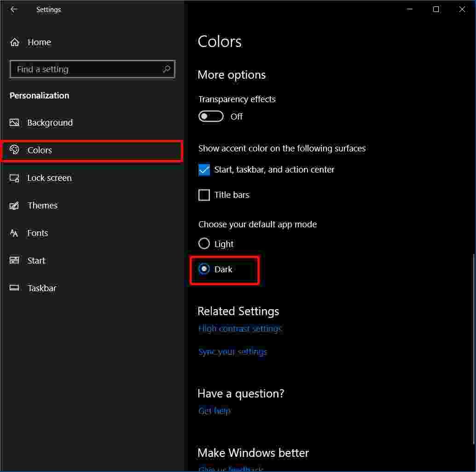
Task: Click the Make Windows better heading
Action: click(x=253, y=453)
